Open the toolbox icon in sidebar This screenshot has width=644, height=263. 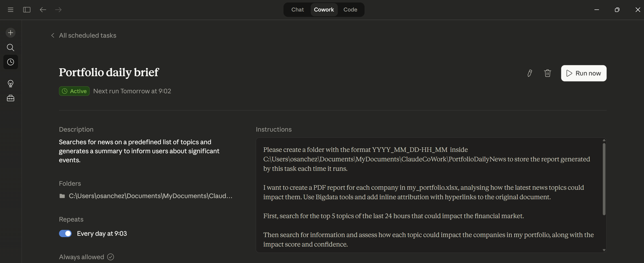[11, 98]
